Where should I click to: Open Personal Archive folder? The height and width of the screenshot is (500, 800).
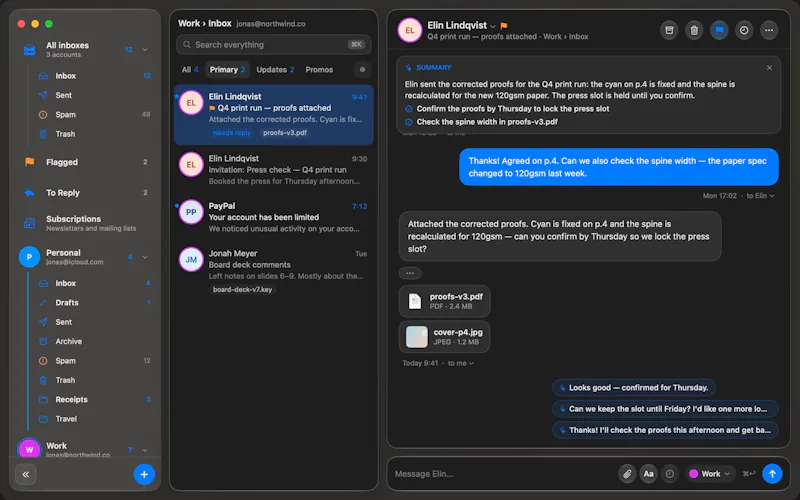pos(95,341)
